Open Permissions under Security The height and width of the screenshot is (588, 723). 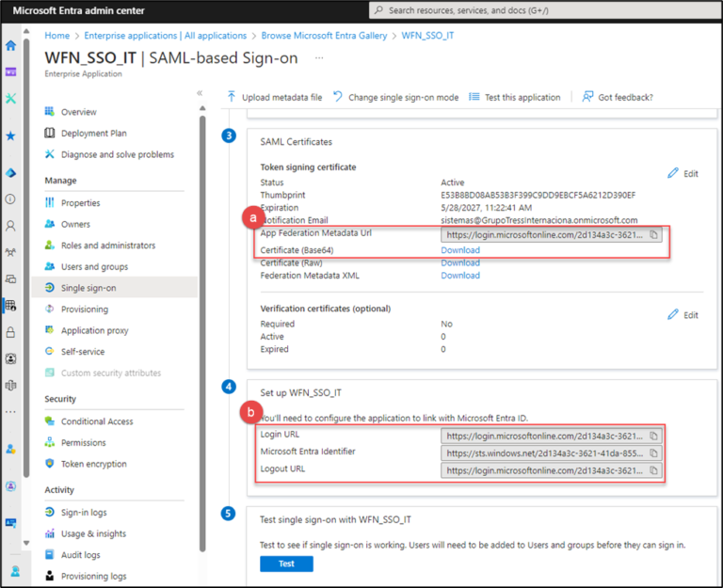(84, 442)
